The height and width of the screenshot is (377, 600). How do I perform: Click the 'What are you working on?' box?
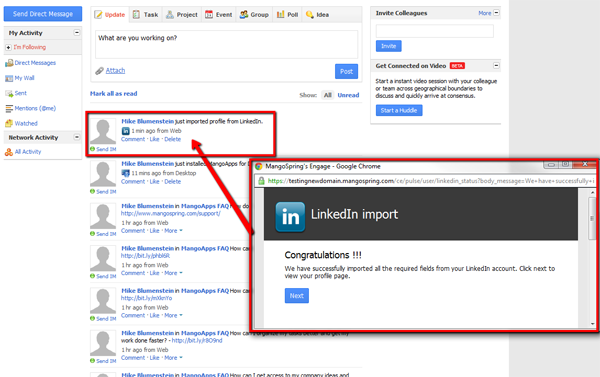coord(226,44)
